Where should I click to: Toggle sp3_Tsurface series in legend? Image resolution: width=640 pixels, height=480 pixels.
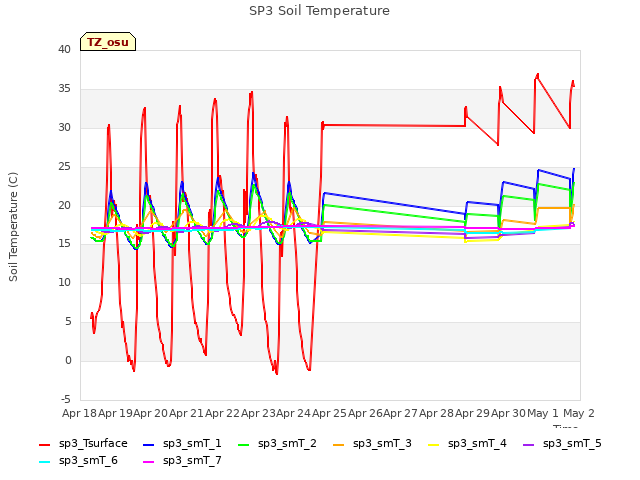(x=83, y=443)
